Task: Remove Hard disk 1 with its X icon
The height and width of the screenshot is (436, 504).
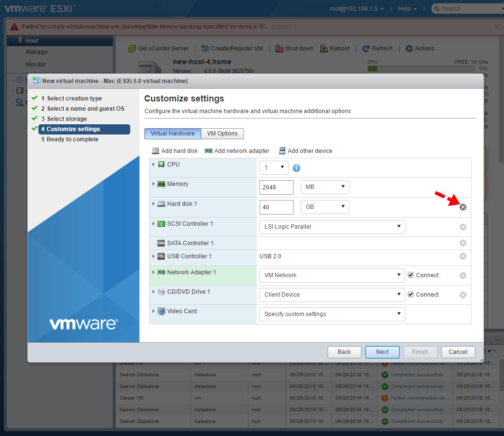Action: click(x=463, y=207)
